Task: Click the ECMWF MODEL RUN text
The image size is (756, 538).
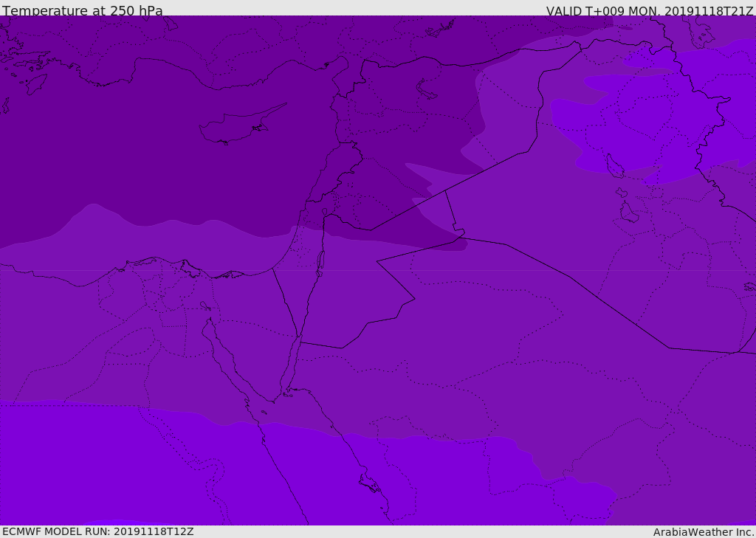Action: coord(98,531)
